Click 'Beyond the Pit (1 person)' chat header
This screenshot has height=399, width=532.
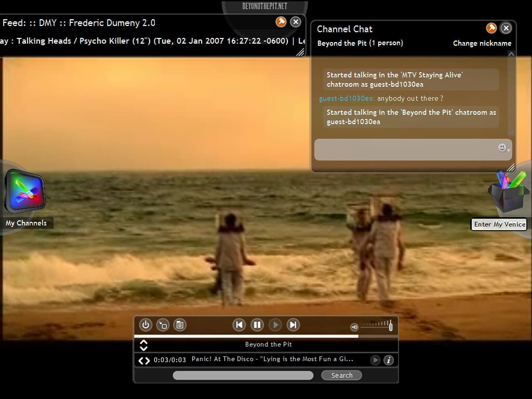click(x=360, y=43)
